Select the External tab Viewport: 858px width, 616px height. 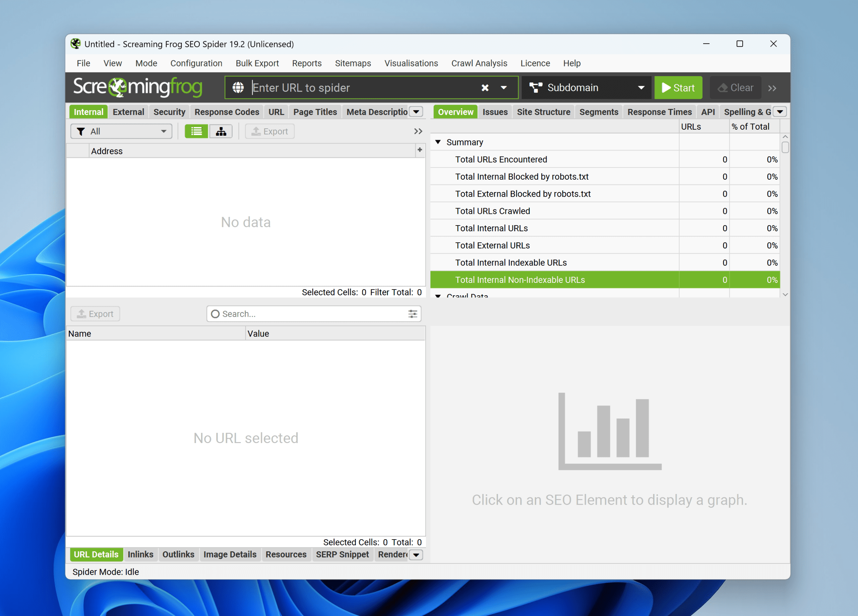128,112
